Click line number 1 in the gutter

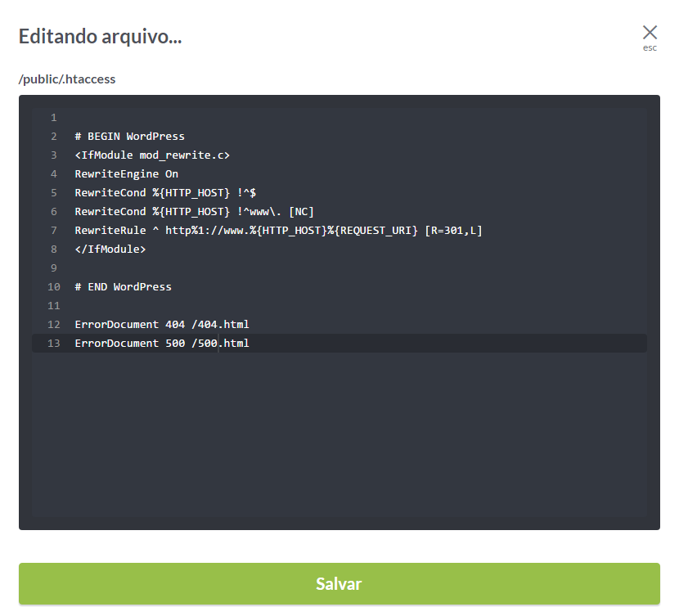coord(54,118)
